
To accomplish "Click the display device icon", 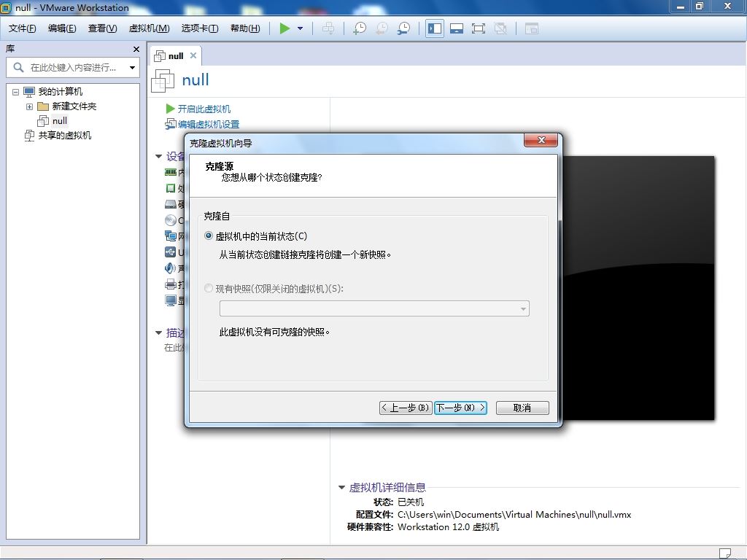I will tap(171, 300).
